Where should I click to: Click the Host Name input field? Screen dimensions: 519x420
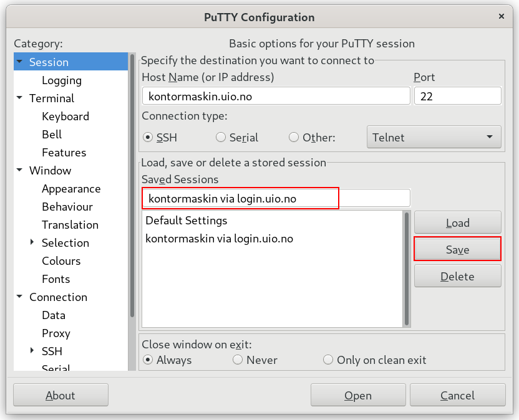pyautogui.click(x=276, y=96)
